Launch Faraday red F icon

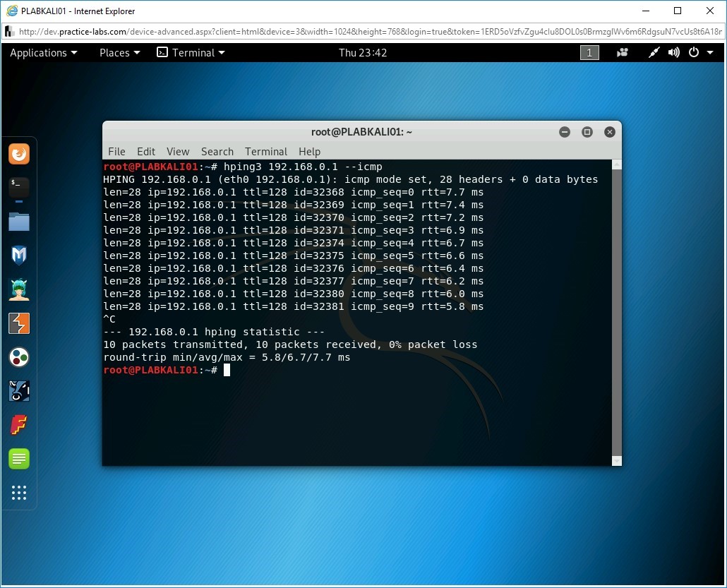(19, 425)
